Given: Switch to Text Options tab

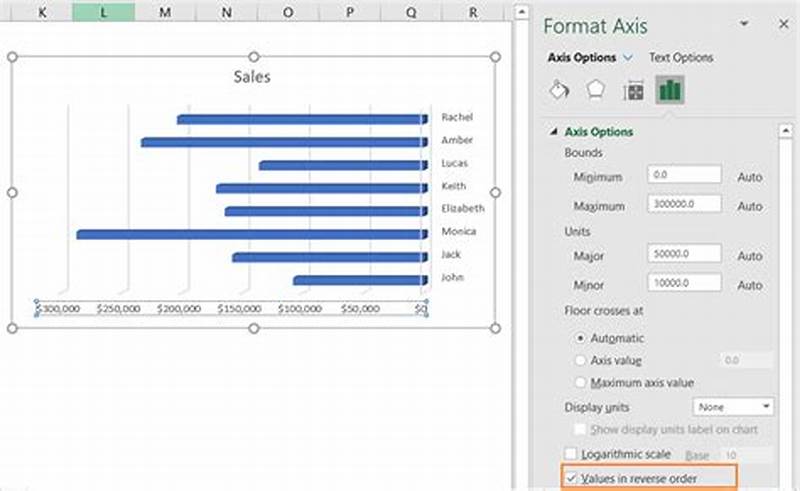Looking at the screenshot, I should (x=681, y=58).
